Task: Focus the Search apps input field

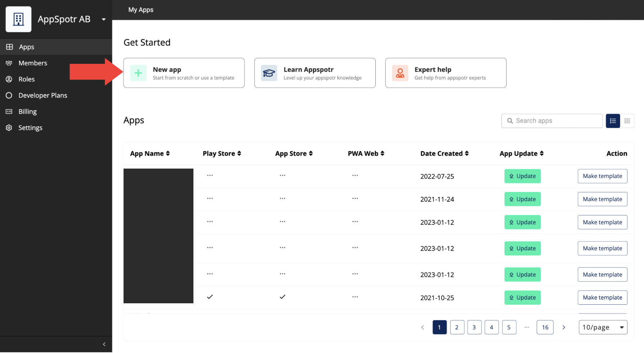Action: [552, 121]
